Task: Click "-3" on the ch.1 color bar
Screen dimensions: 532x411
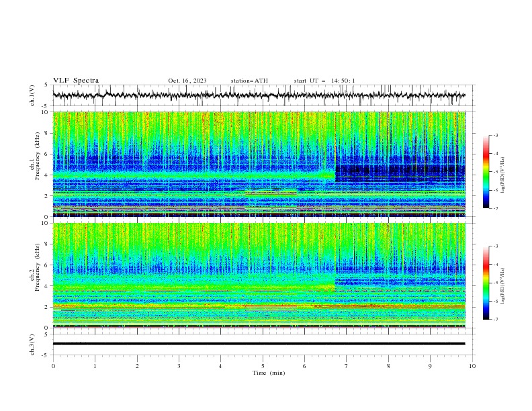Action: coord(495,135)
